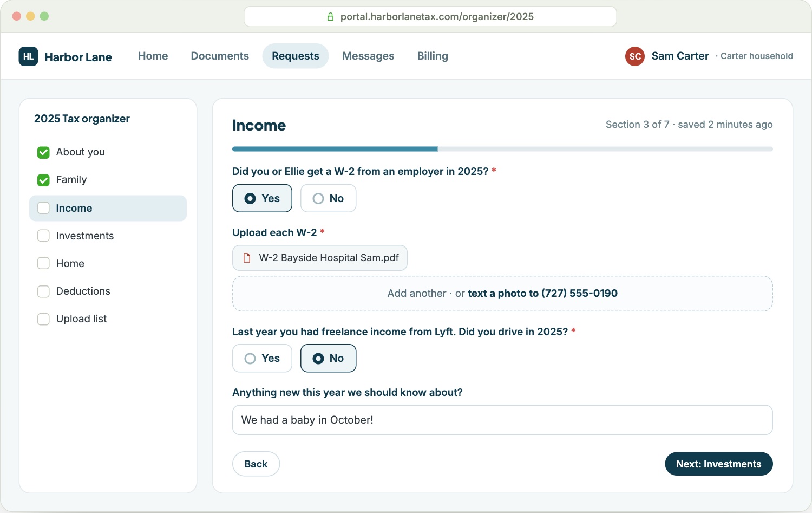Click Carter household label
The image size is (812, 513).
pyautogui.click(x=757, y=56)
